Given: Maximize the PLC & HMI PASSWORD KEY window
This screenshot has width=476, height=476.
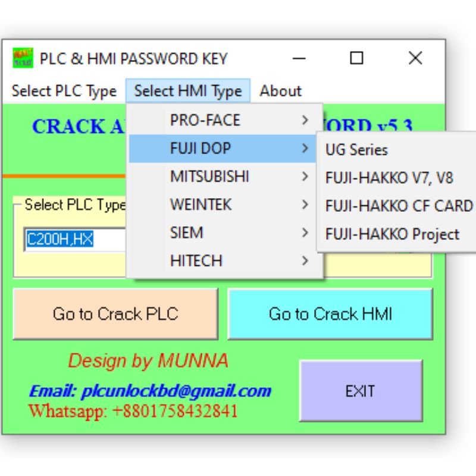Looking at the screenshot, I should [356, 58].
